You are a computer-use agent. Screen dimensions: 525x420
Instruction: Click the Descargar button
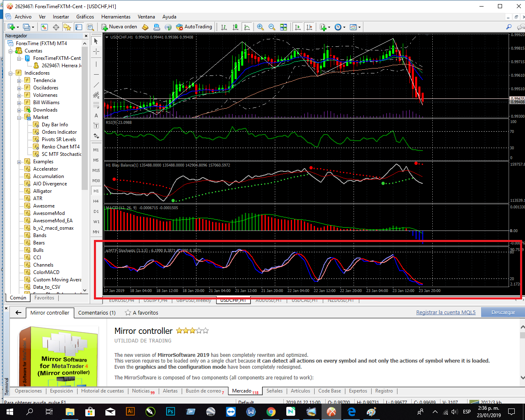pyautogui.click(x=503, y=313)
